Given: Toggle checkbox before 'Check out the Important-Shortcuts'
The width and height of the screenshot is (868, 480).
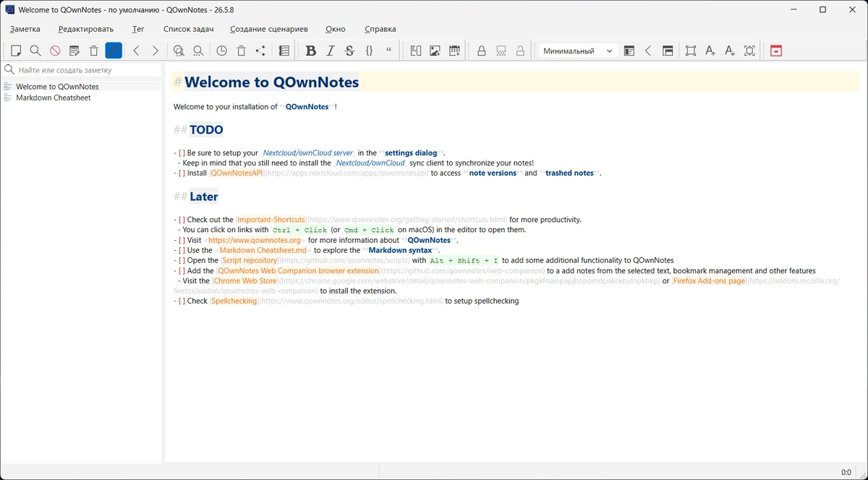Looking at the screenshot, I should coord(182,220).
